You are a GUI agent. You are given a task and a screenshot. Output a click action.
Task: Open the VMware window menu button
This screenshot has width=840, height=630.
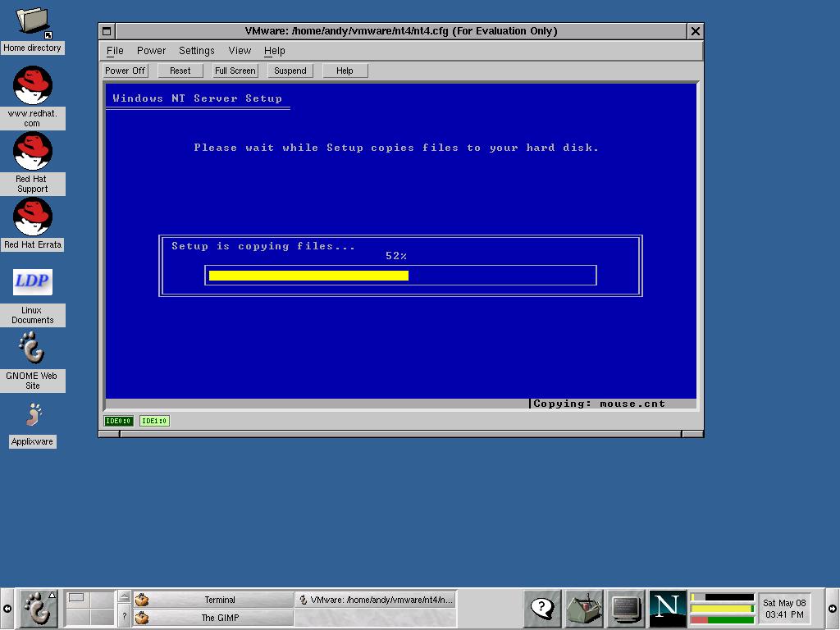click(x=107, y=31)
